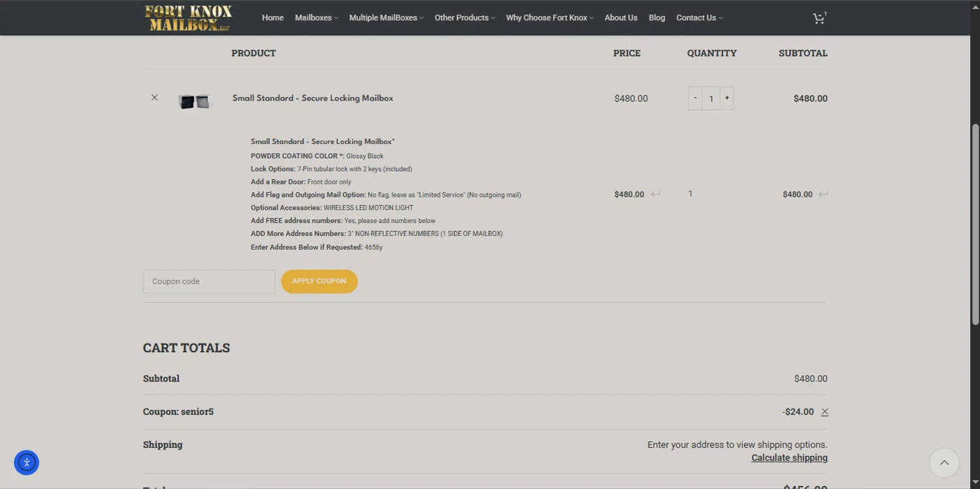
Task: Remove Small Standard mailbox from cart
Action: (x=155, y=97)
